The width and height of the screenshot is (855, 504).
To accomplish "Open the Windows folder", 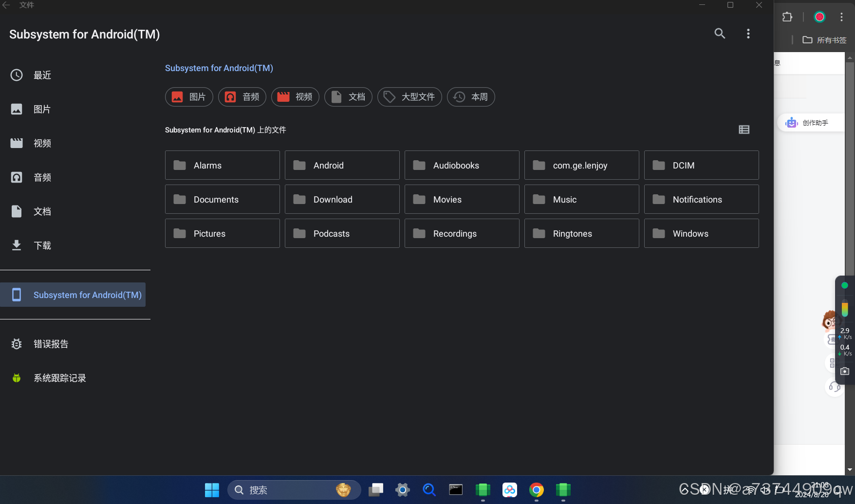I will click(702, 233).
